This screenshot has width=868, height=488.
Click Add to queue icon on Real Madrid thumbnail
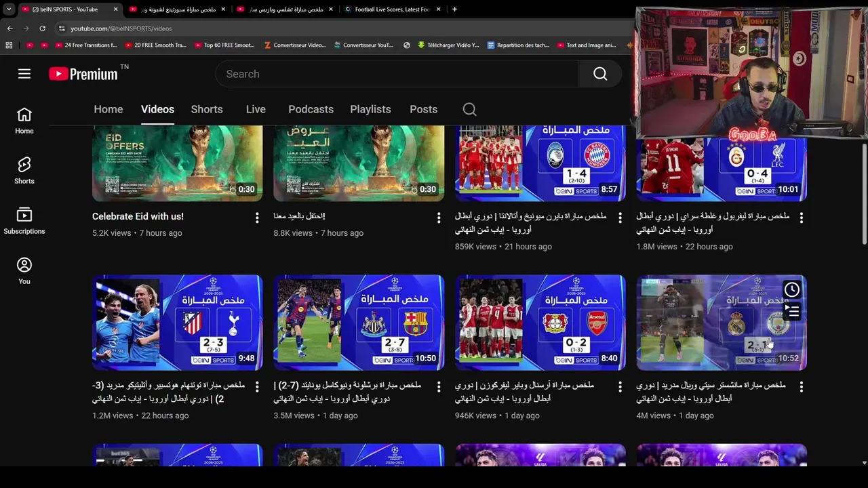click(792, 311)
